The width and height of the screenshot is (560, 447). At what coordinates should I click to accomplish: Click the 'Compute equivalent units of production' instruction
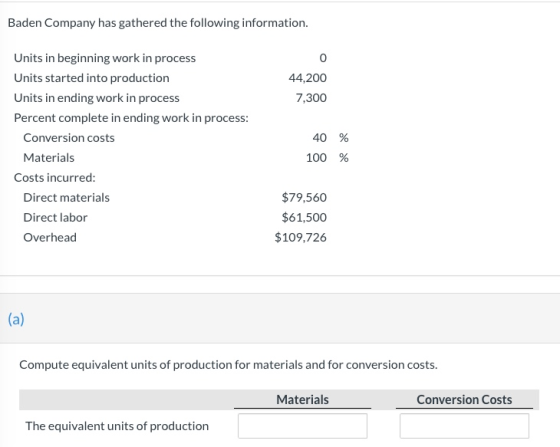coord(228,365)
